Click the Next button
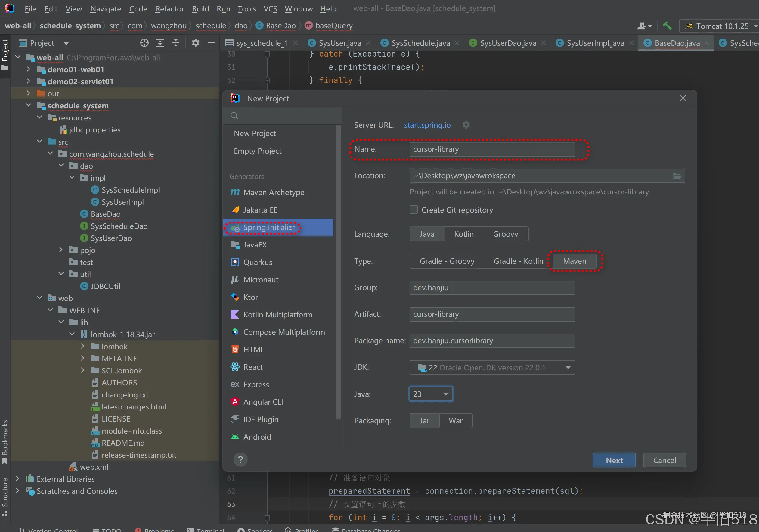Image resolution: width=759 pixels, height=532 pixels. (614, 460)
